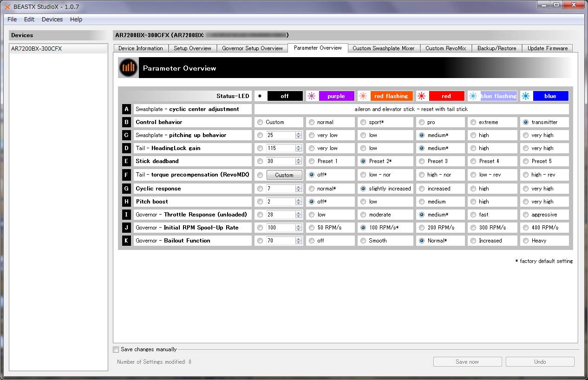Open the Custom Swashplate Mixer tab
This screenshot has width=588, height=380.
tap(384, 48)
